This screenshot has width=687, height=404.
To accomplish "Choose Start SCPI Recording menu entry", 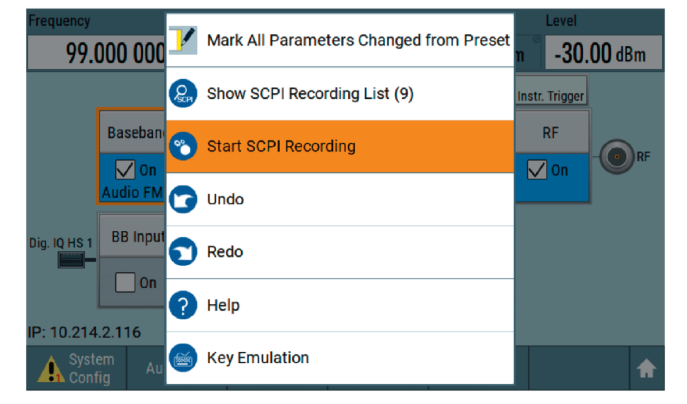I will 281,146.
